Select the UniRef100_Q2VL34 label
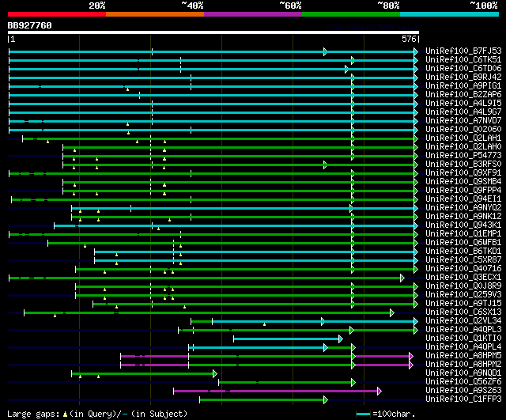506x420 pixels. click(x=463, y=321)
